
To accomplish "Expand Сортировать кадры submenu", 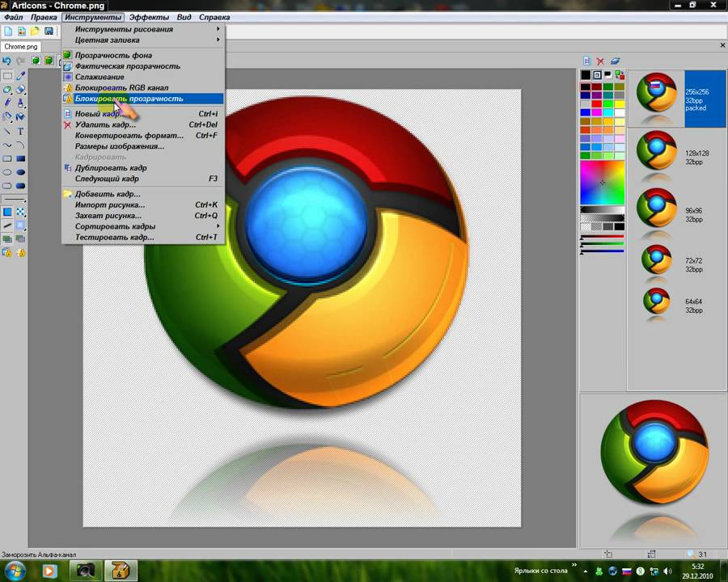I will pyautogui.click(x=142, y=226).
